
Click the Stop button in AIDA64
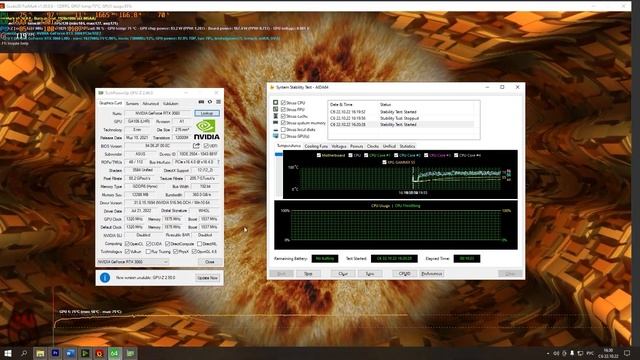point(308,274)
